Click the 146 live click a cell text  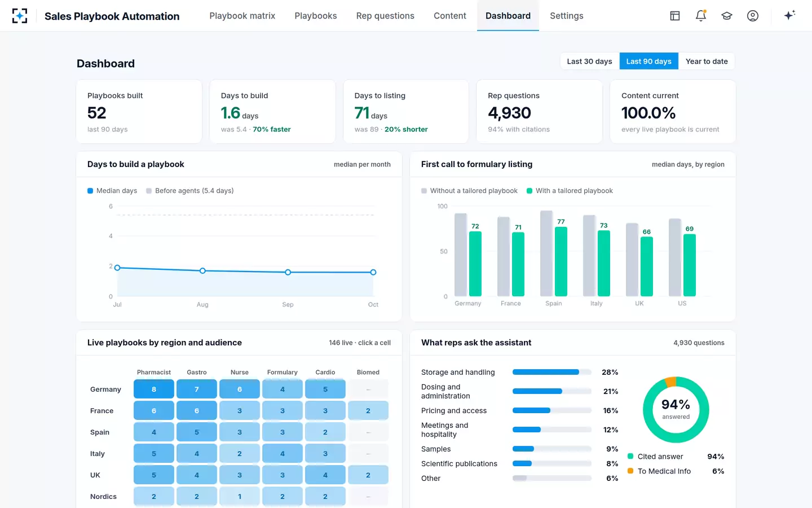click(360, 343)
